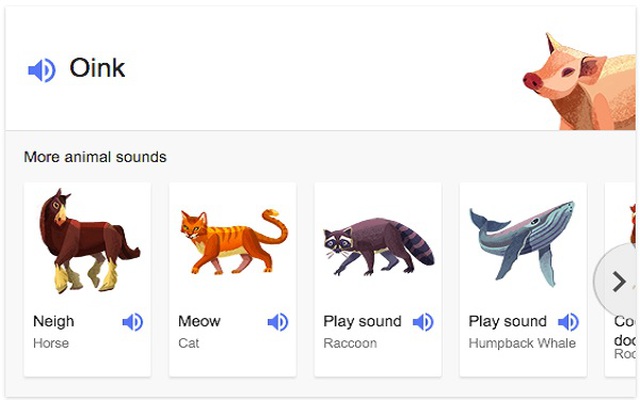Click the humpback whale illustration
Viewport: 640px width, 400px height.
[523, 243]
